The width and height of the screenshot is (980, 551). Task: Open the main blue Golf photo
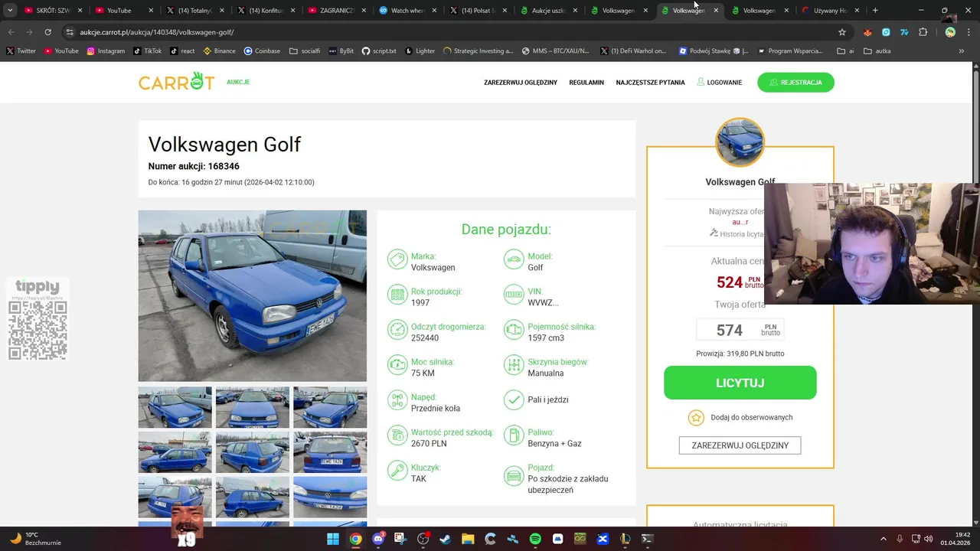click(x=252, y=295)
